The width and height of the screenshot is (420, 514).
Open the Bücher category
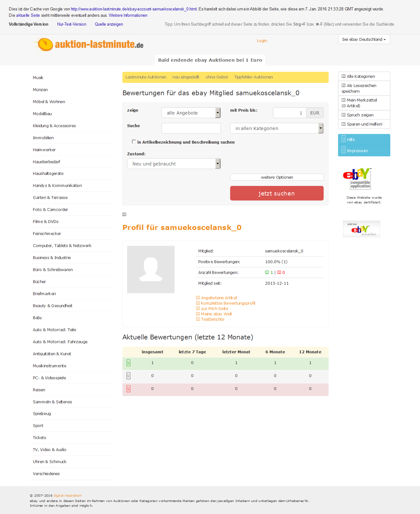pos(39,282)
